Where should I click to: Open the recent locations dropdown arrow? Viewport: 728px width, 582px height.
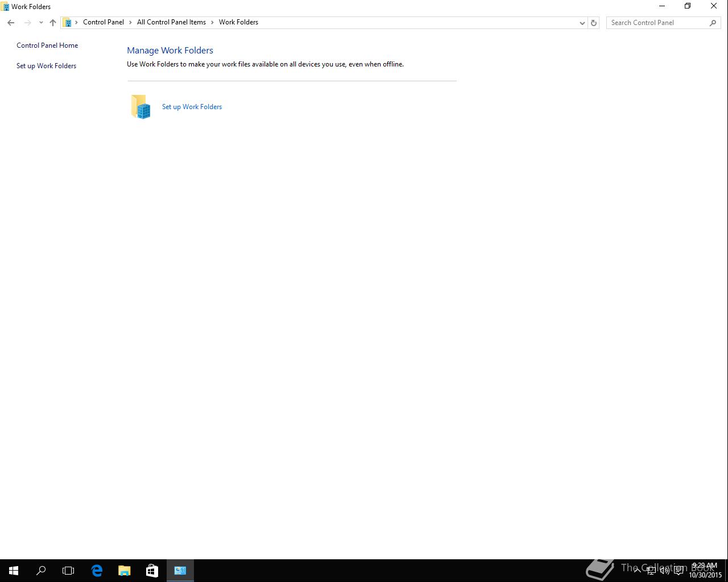[41, 23]
